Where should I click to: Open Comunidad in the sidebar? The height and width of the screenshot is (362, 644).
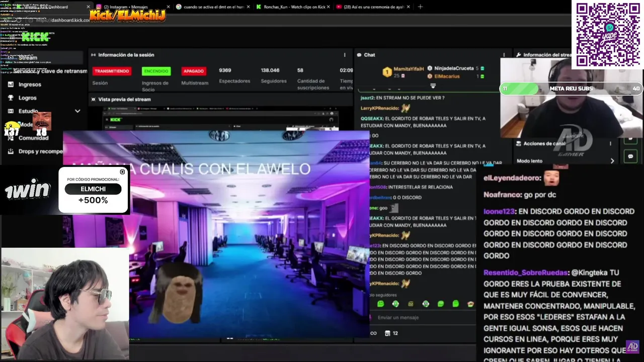[x=34, y=138]
